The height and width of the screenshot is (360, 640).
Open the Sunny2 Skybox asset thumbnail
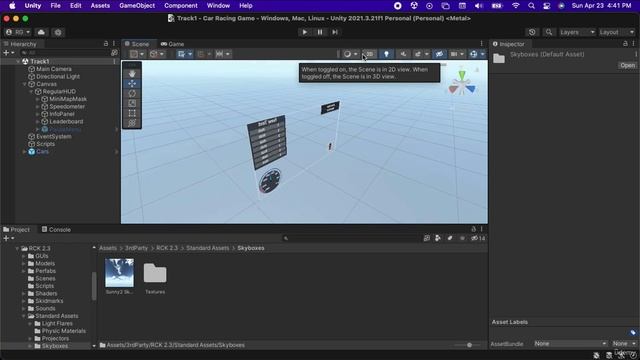pyautogui.click(x=119, y=273)
